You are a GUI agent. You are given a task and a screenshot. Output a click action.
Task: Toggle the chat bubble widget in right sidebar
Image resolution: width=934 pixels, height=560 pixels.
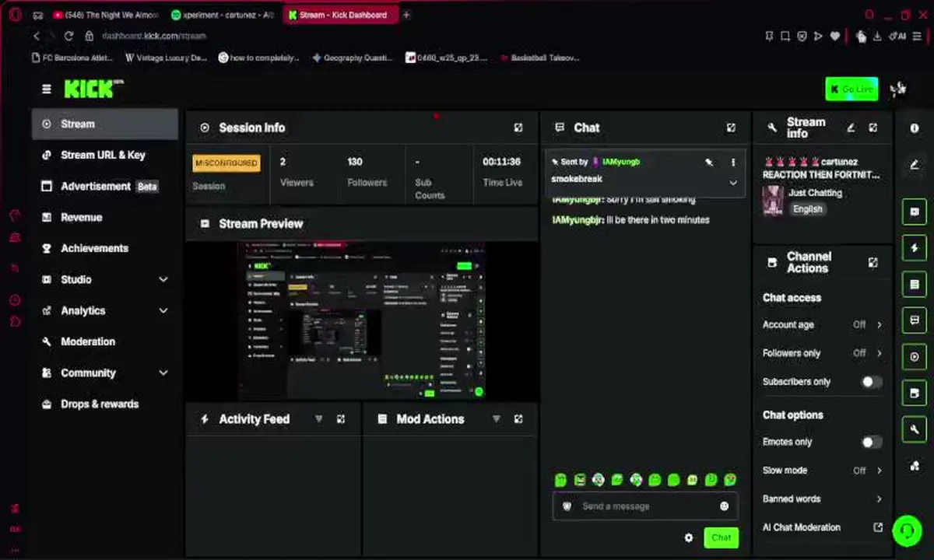[x=915, y=320]
